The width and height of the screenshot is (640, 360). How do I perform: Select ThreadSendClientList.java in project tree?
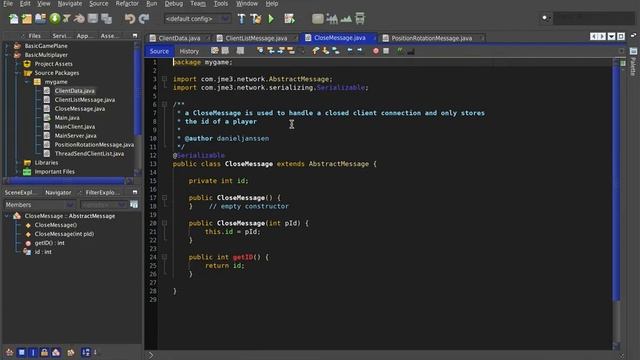89,153
